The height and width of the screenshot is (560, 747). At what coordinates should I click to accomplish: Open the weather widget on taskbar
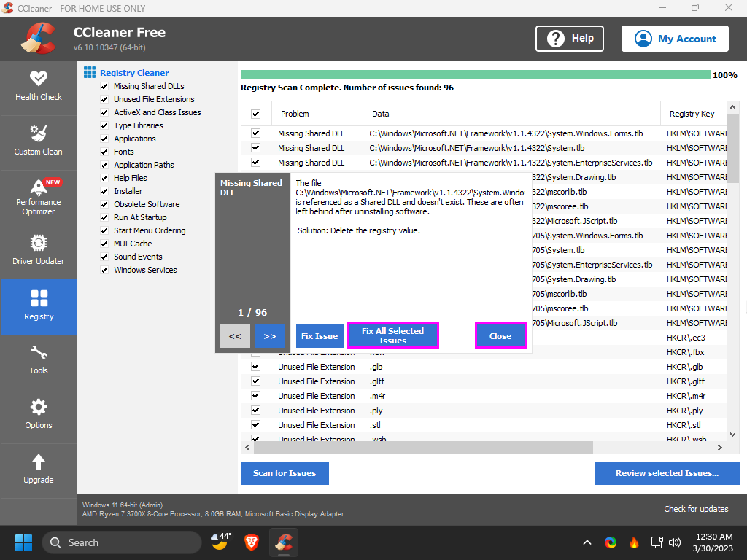coord(221,542)
